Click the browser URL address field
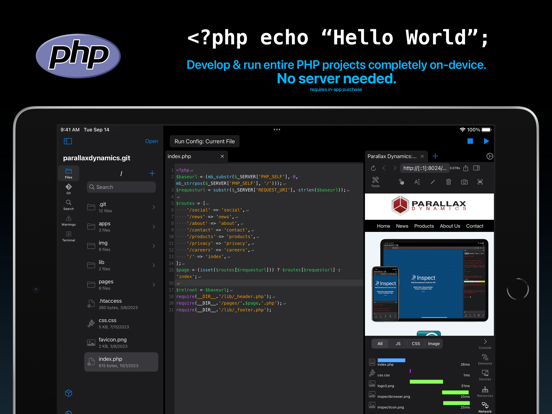Image resolution: width=552 pixels, height=414 pixels. click(425, 168)
